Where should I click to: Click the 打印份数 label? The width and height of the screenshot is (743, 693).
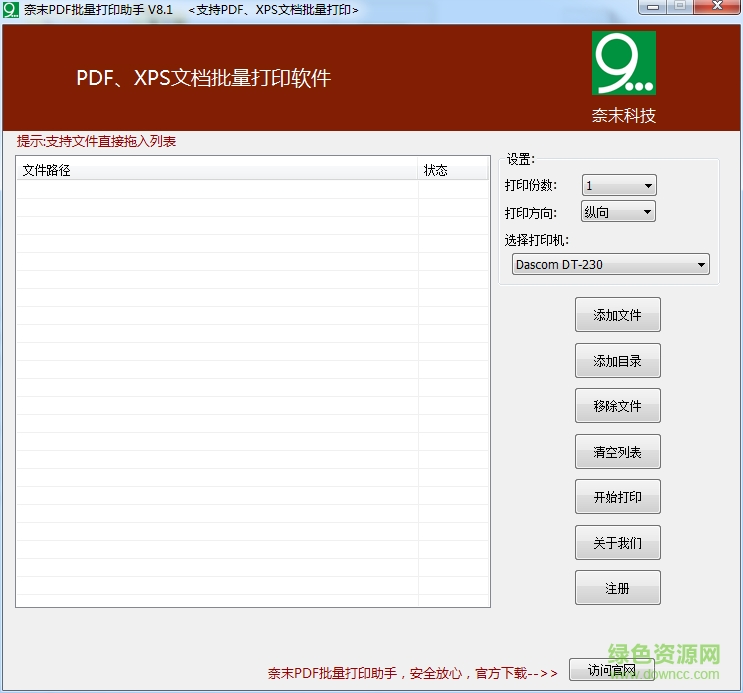(531, 185)
